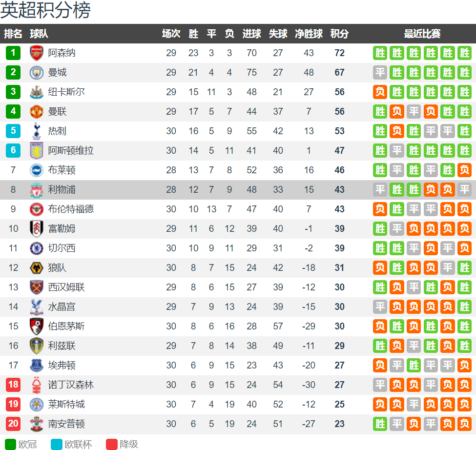
Task: Sort table by 积分 column header
Action: point(339,34)
